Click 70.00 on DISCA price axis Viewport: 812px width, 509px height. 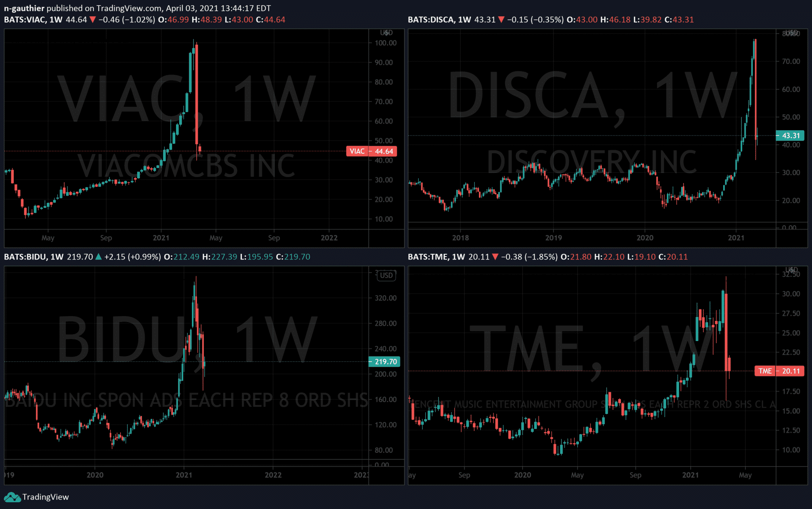pos(791,61)
